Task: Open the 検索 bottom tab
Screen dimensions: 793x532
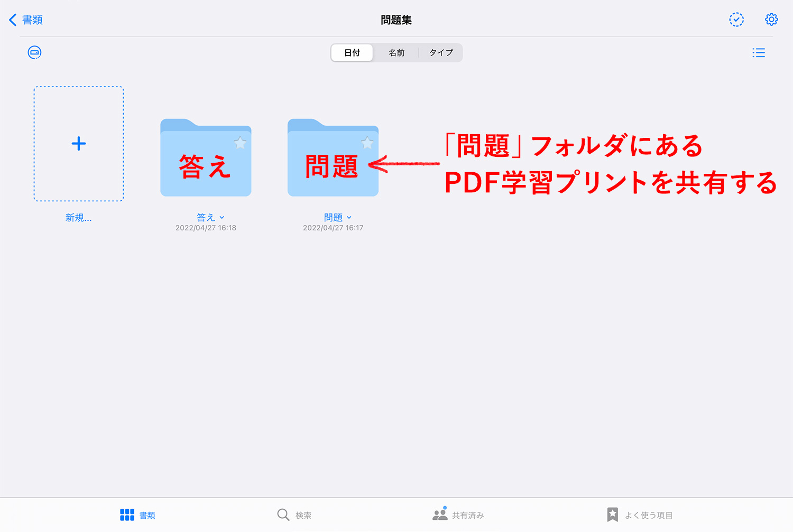Action: tap(294, 515)
